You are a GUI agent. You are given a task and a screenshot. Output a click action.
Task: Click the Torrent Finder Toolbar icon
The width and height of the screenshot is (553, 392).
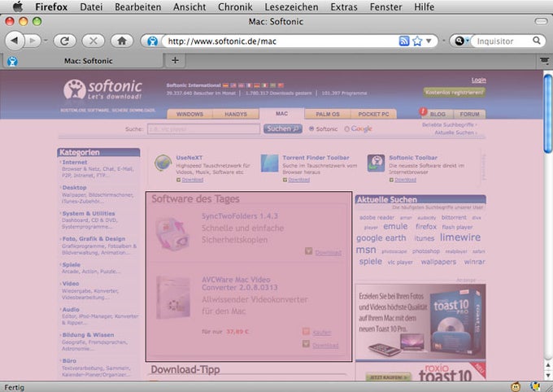[269, 163]
